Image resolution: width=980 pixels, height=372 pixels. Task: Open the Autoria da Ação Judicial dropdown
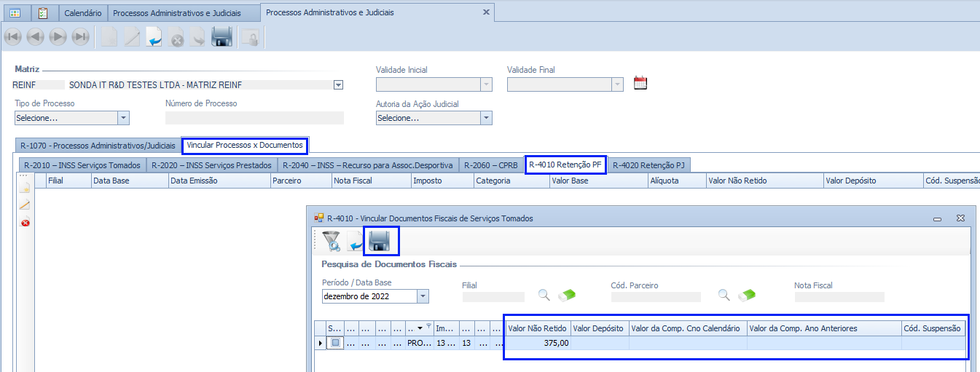486,118
